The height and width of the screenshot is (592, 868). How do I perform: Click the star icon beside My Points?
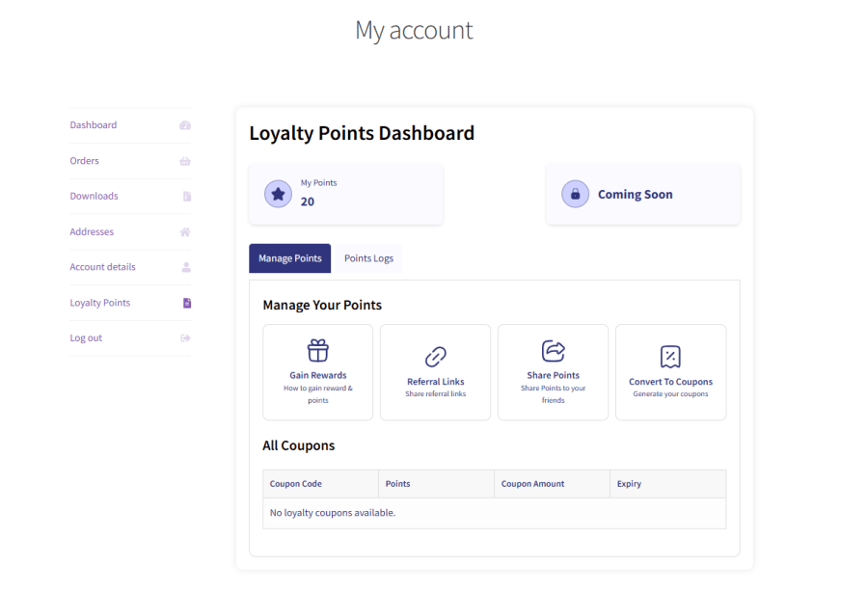click(x=278, y=193)
